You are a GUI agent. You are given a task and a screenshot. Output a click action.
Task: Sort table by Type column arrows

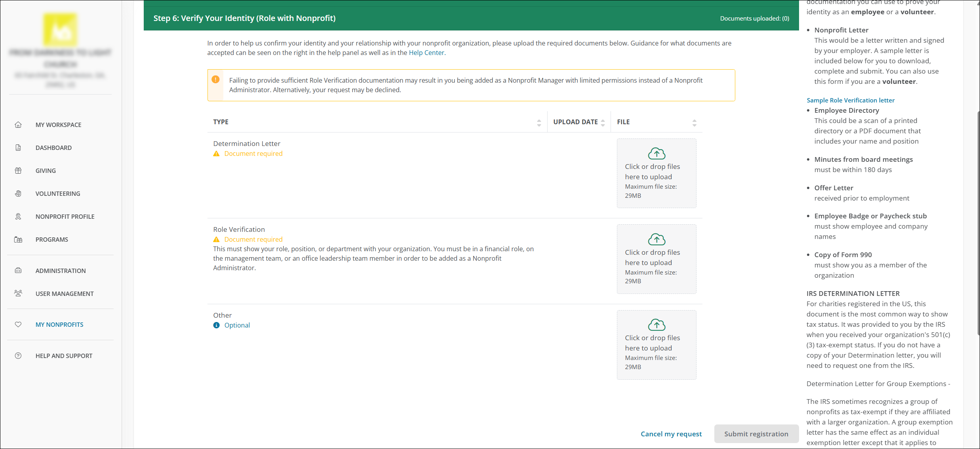[x=539, y=123]
